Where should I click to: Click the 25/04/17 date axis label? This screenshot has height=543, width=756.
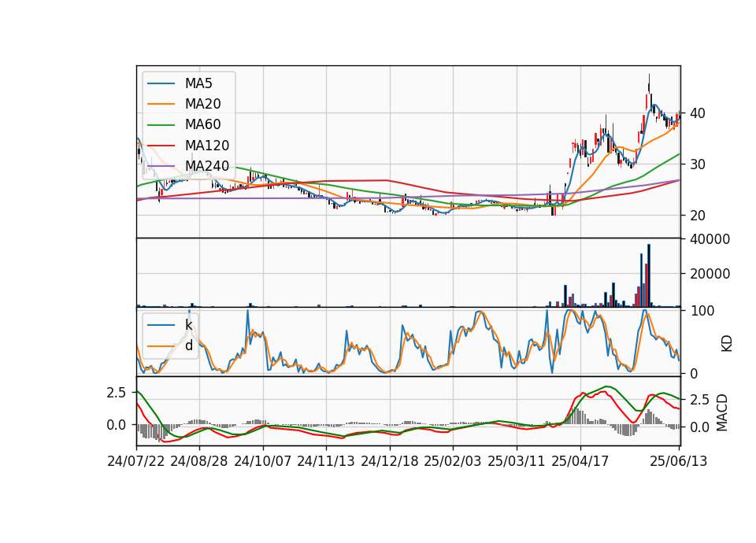[x=580, y=461]
